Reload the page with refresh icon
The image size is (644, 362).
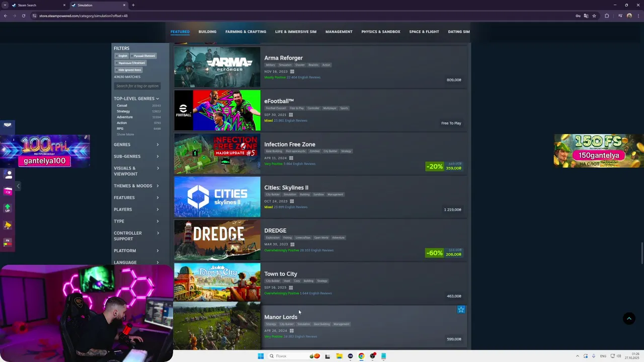point(24,16)
